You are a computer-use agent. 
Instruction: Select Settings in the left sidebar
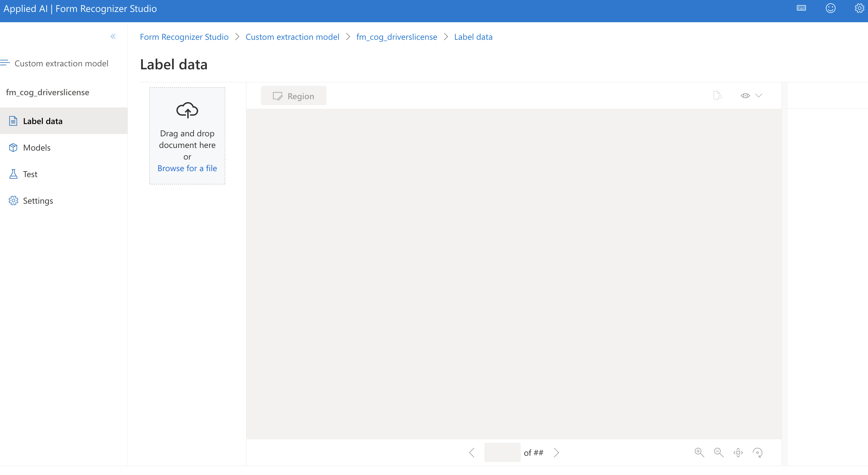click(x=38, y=201)
